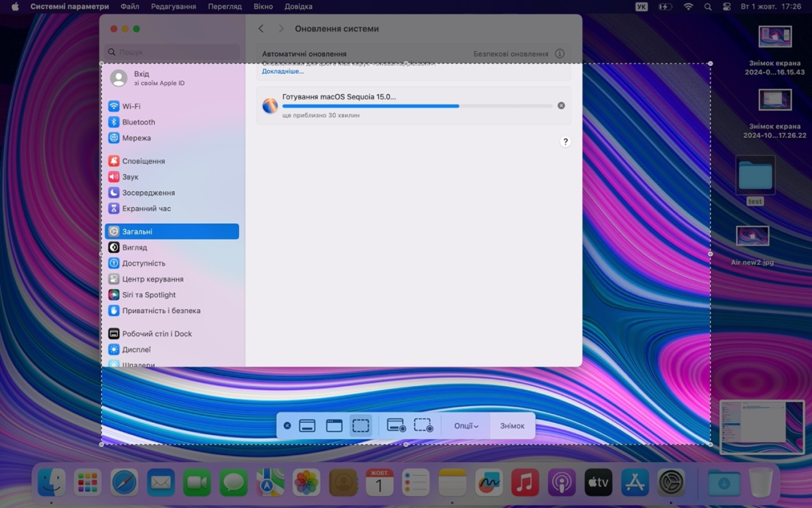Open App Store from the Dock
Viewport: 812px width, 508px height.
[x=635, y=482]
